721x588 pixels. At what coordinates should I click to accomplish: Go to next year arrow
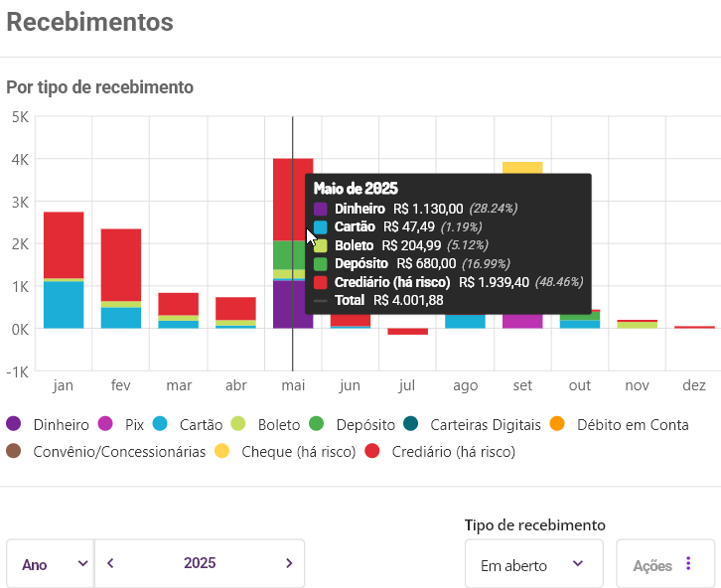[289, 563]
